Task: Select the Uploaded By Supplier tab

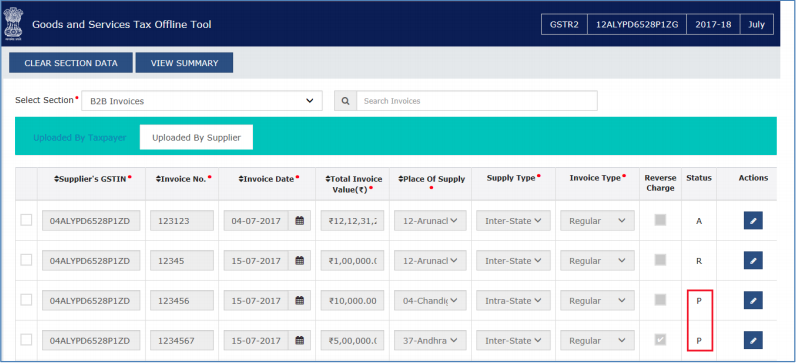Action: tap(196, 137)
